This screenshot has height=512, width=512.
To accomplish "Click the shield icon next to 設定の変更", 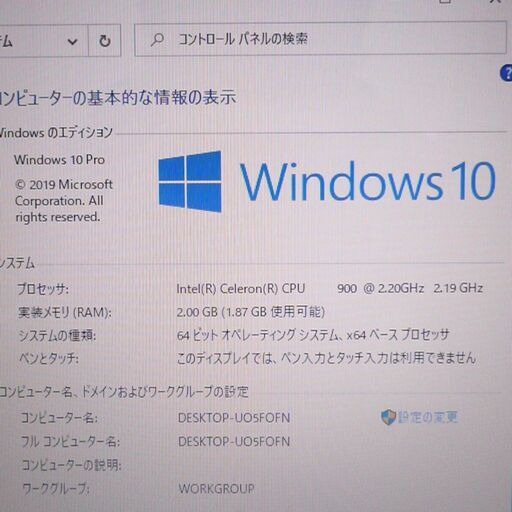I will [388, 417].
